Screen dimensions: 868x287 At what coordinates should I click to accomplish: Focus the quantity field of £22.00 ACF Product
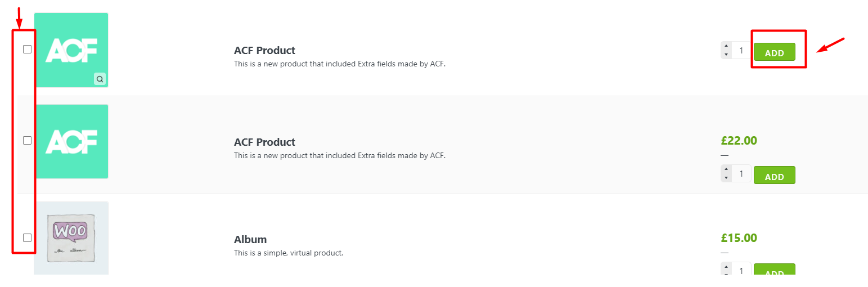point(741,174)
